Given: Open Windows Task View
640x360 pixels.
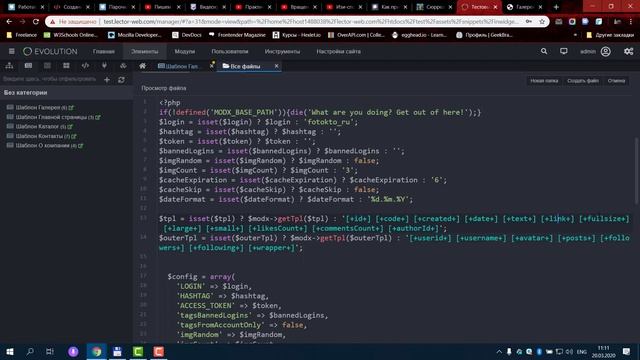Looking at the screenshot, I should (50, 351).
